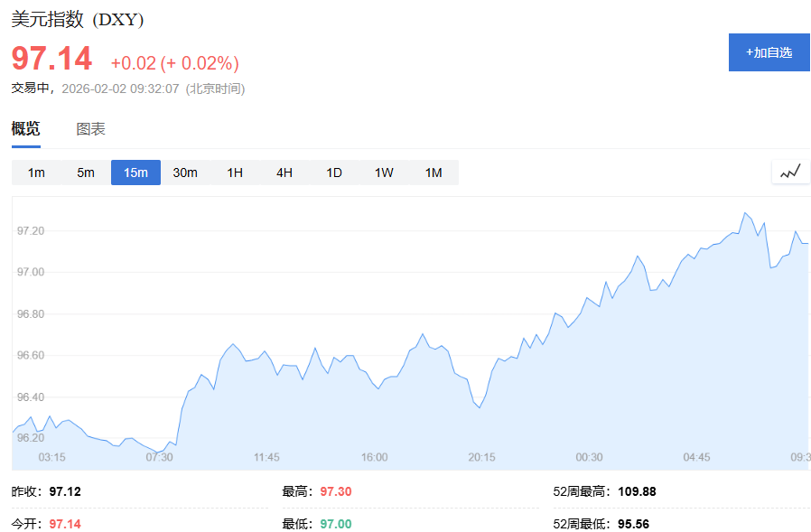
Task: Open the 图表 tab
Action: [x=90, y=129]
